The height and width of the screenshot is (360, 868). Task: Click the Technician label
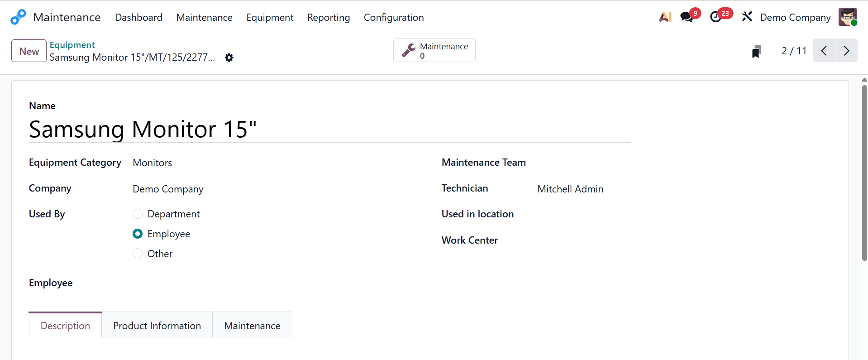pos(465,188)
